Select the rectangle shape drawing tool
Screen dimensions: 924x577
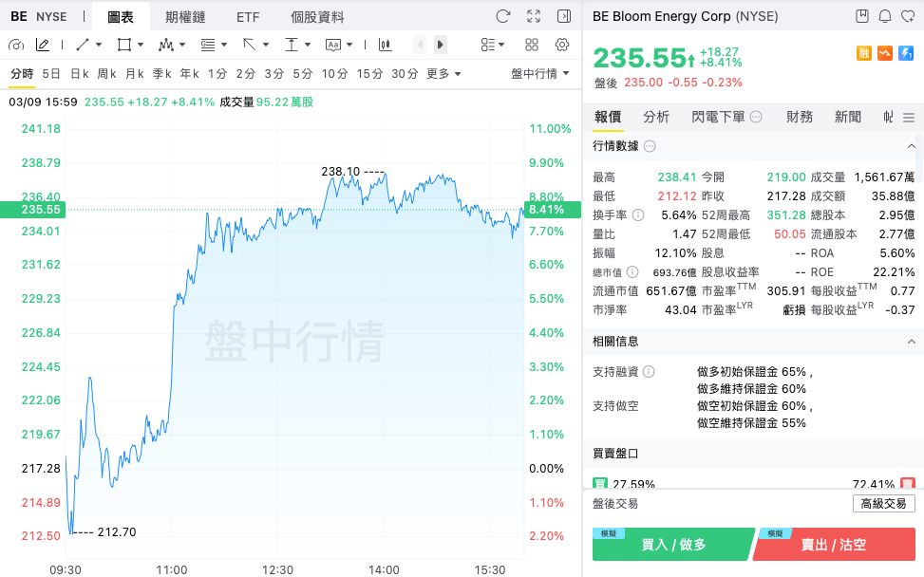pyautogui.click(x=123, y=45)
